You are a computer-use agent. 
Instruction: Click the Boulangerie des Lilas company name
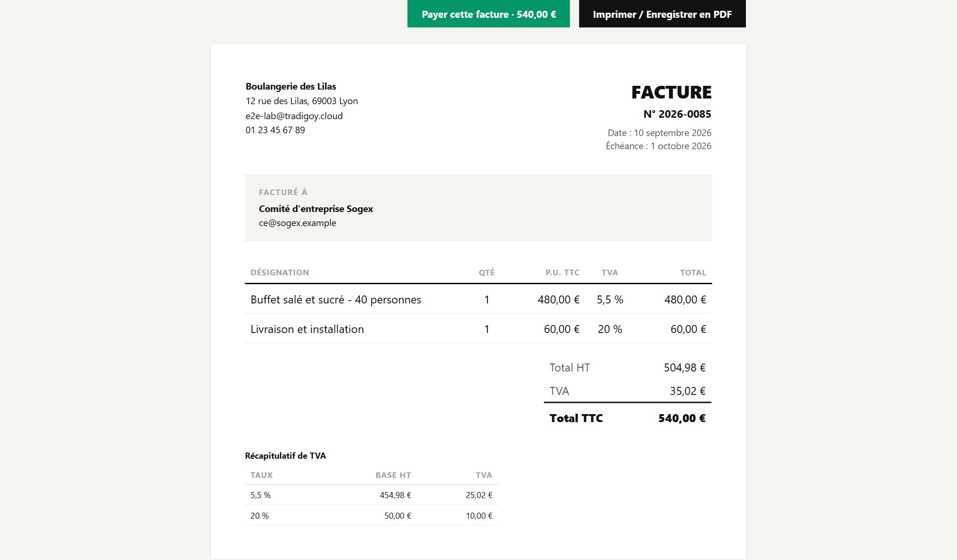pyautogui.click(x=291, y=86)
